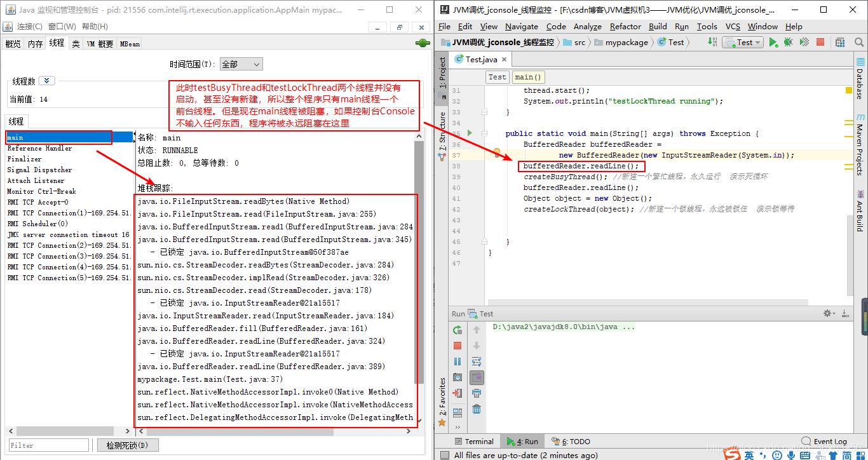The width and height of the screenshot is (868, 460).
Task: Toggle soft-wrap icon in Run console
Action: point(477,362)
